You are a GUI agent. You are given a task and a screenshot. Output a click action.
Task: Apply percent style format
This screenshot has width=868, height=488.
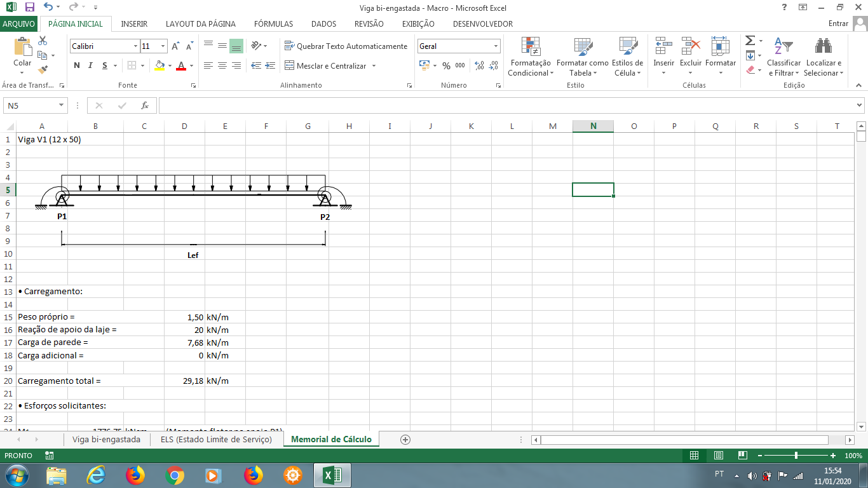click(x=446, y=65)
